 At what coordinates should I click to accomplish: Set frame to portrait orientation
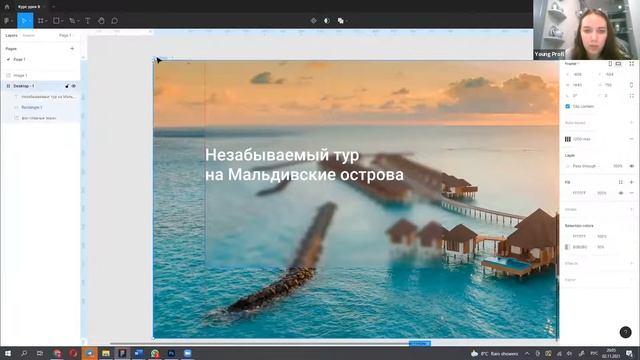(610, 64)
